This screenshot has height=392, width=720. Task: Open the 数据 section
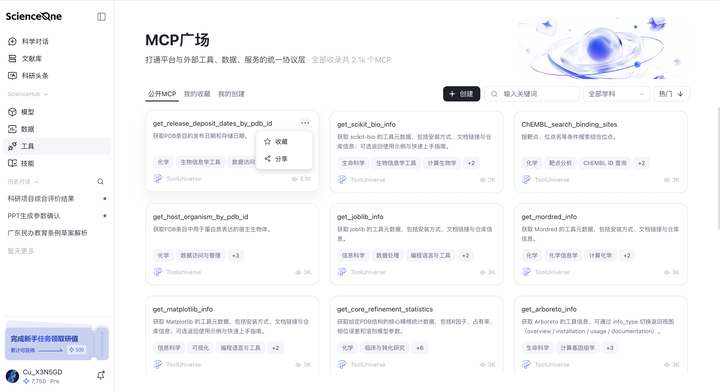tap(57, 129)
